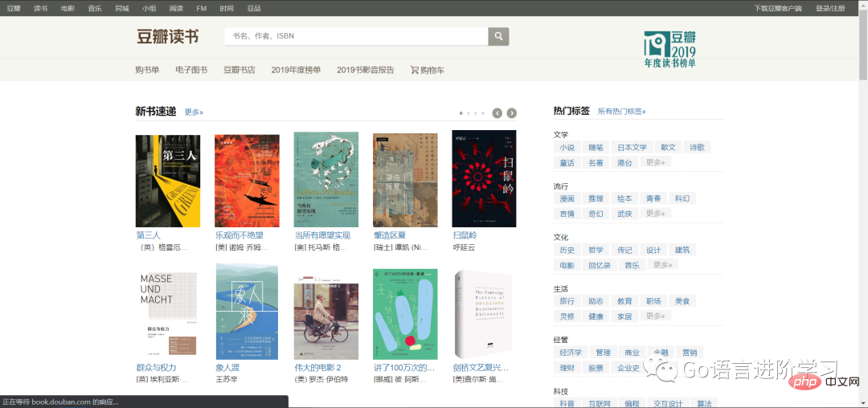Image resolution: width=868 pixels, height=408 pixels.
Task: Open 音乐 in the top navigation bar
Action: pyautogui.click(x=95, y=8)
